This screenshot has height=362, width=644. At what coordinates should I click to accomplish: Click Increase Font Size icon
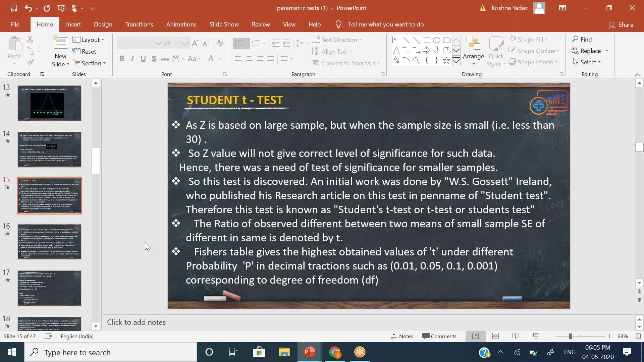click(195, 43)
